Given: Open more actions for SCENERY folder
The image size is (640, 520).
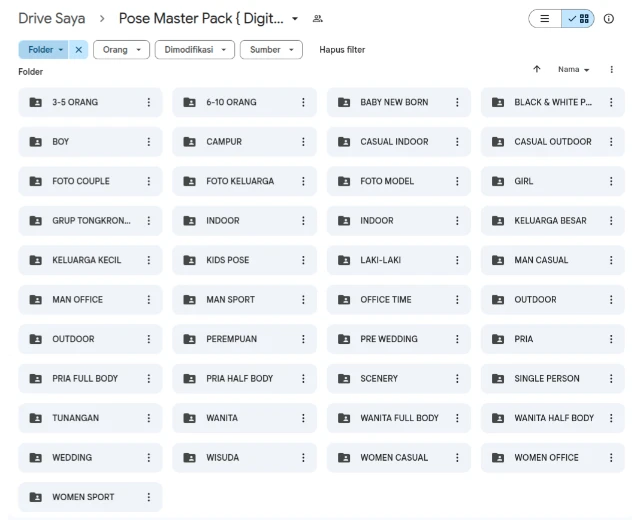Looking at the screenshot, I should 457,379.
